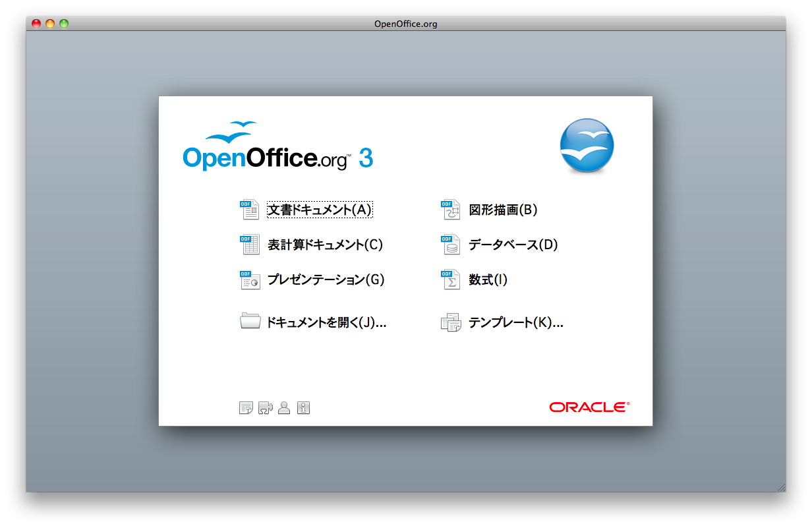This screenshot has height=528, width=812.
Task: Close the OpenOffice.org window with the red button
Action: (36, 24)
